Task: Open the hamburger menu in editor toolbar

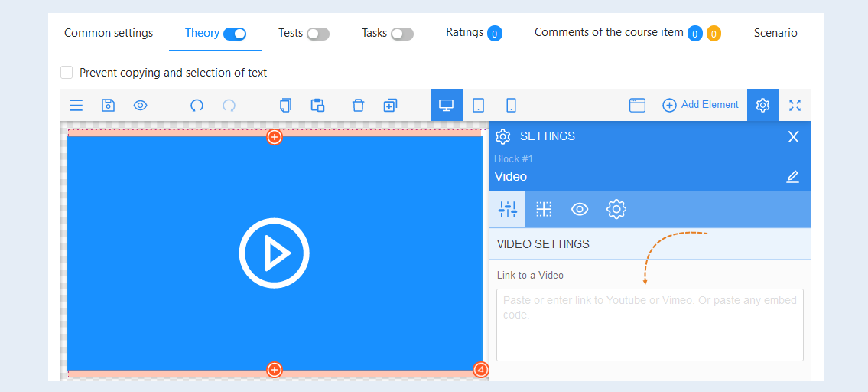Action: (76, 106)
